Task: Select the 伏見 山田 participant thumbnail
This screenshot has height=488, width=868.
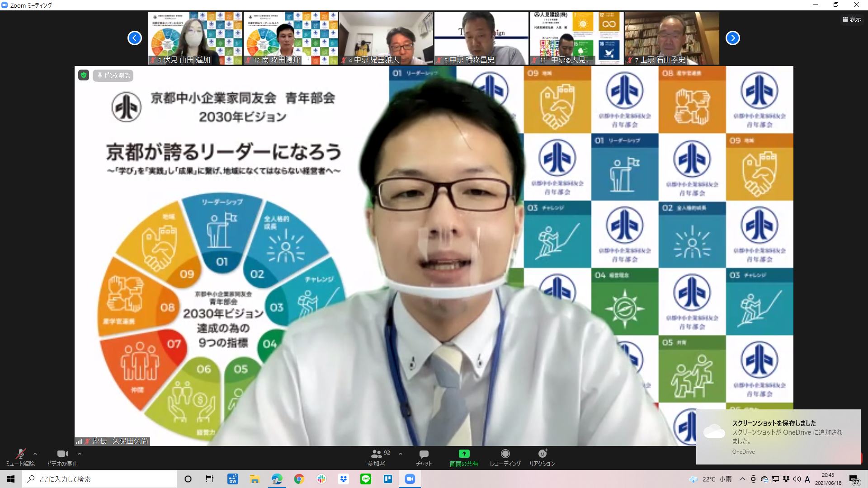Action: [195, 38]
